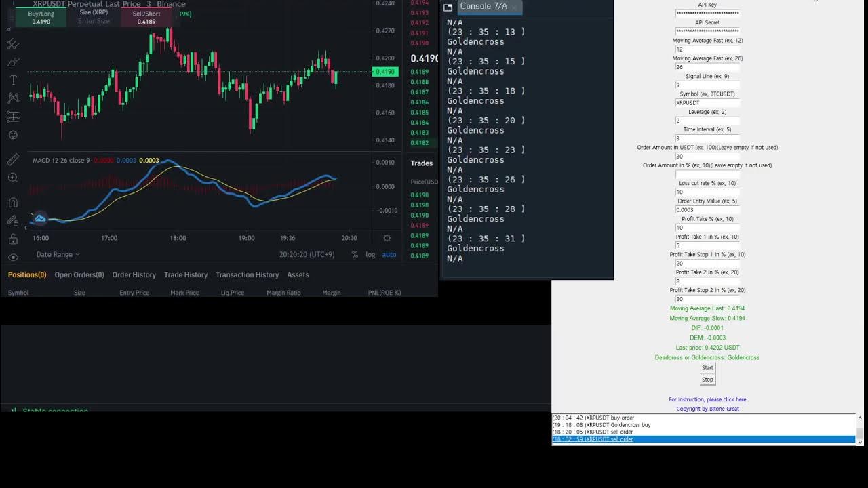868x488 pixels.
Task: Click the Trades panel header
Action: pyautogui.click(x=421, y=163)
